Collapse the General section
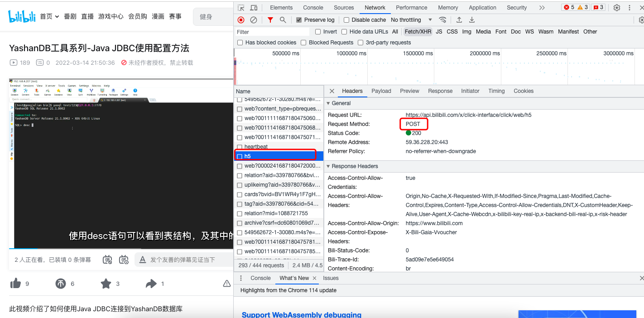Viewport: 644px width, 318px height. (x=328, y=103)
